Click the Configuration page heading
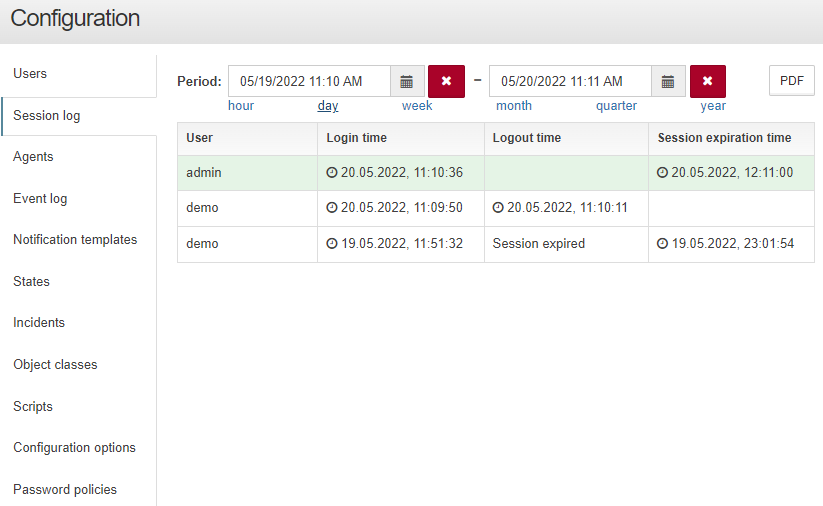The height and width of the screenshot is (506, 823). pyautogui.click(x=75, y=18)
